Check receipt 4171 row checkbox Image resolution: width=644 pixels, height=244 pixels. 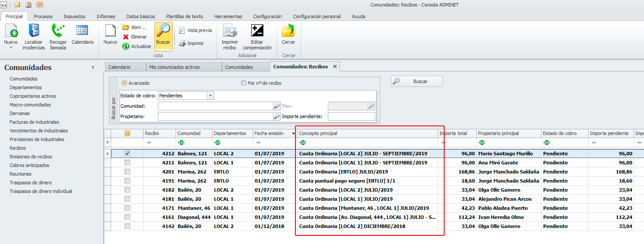click(127, 208)
